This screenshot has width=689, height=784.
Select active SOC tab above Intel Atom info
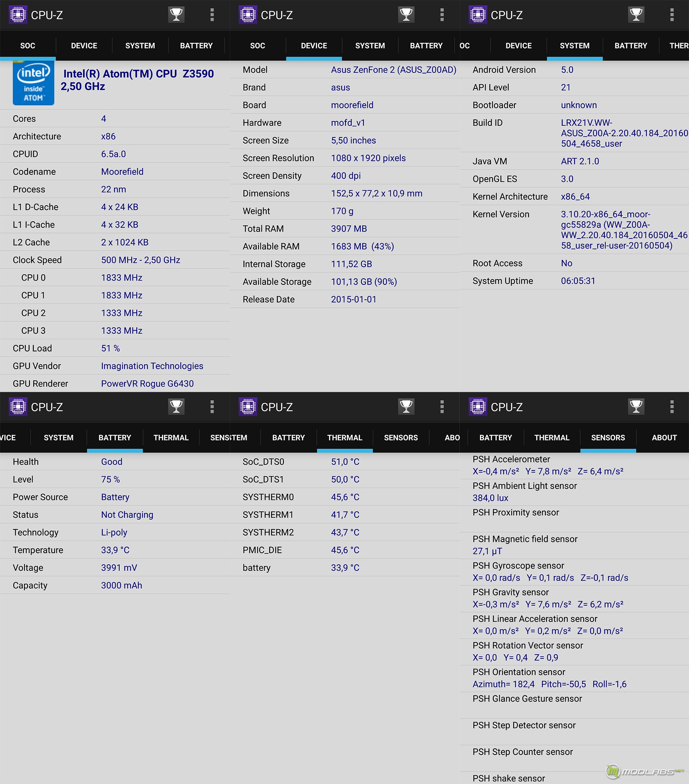coord(28,46)
